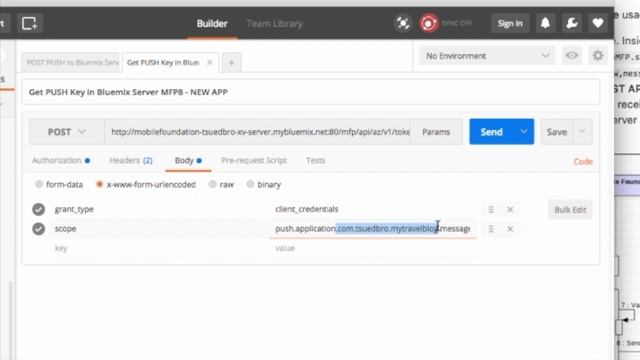Image resolution: width=640 pixels, height=360 pixels.
Task: Delete the scope row
Action: (510, 229)
